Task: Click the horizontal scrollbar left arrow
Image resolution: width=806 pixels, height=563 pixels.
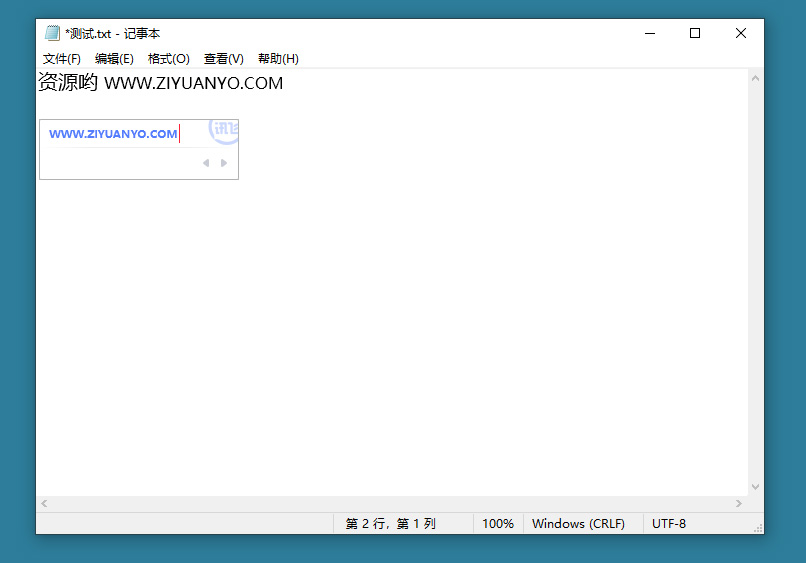Action: [x=44, y=503]
